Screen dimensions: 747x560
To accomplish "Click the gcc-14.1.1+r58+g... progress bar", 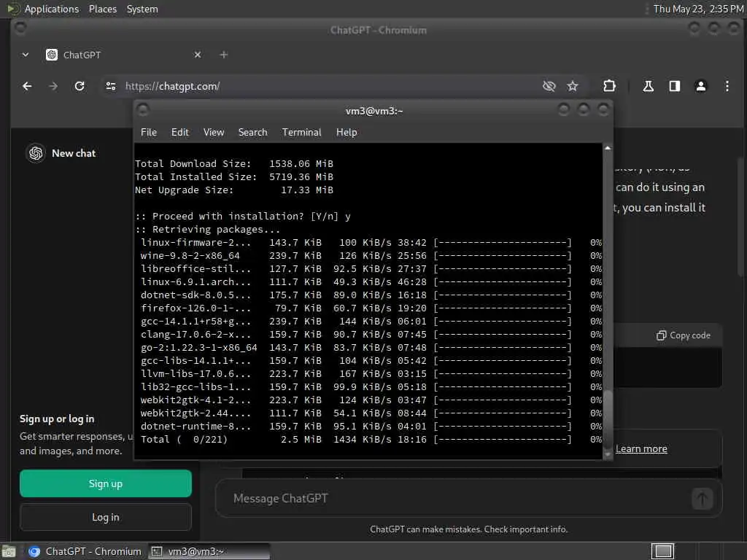I will (x=503, y=322).
